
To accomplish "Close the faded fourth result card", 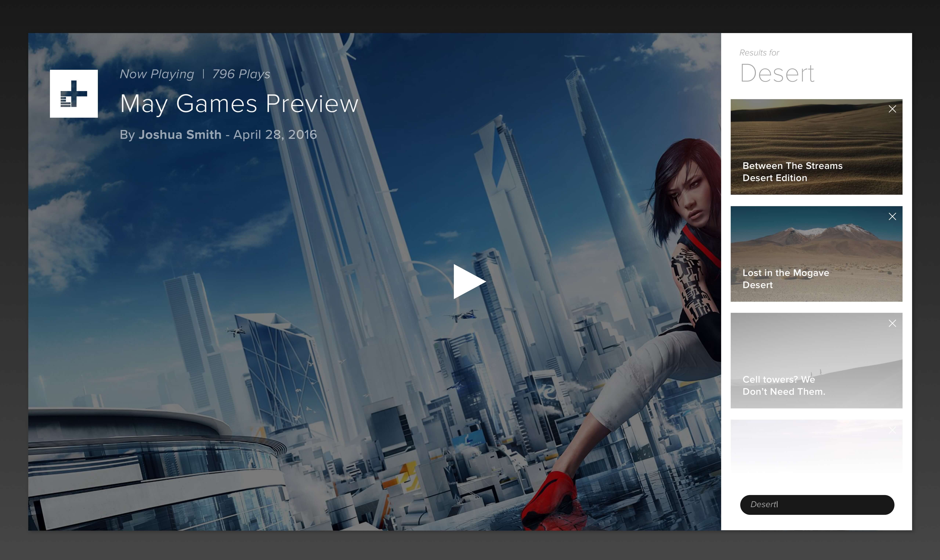I will tap(892, 430).
